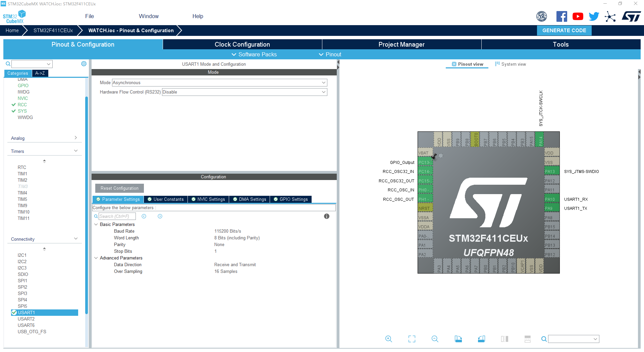Select the NRST pin on the chip

[425, 208]
